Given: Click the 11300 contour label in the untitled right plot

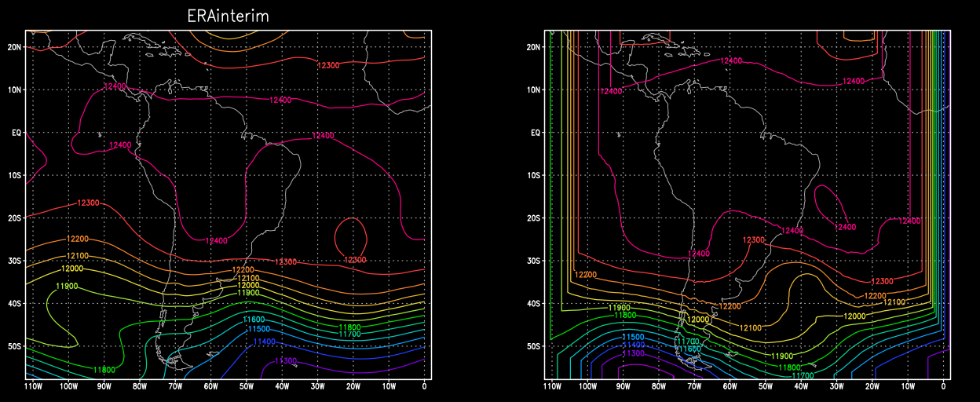Looking at the screenshot, I should point(632,354).
